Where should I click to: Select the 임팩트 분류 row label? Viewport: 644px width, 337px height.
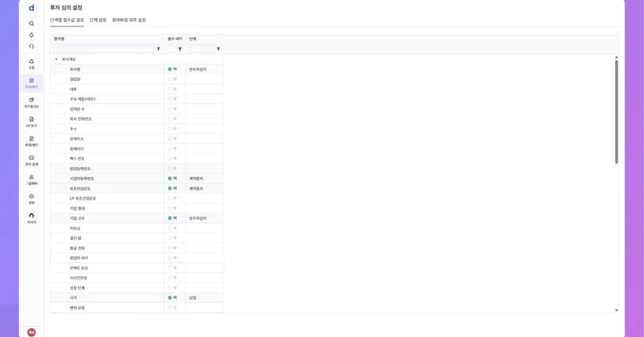coord(78,268)
